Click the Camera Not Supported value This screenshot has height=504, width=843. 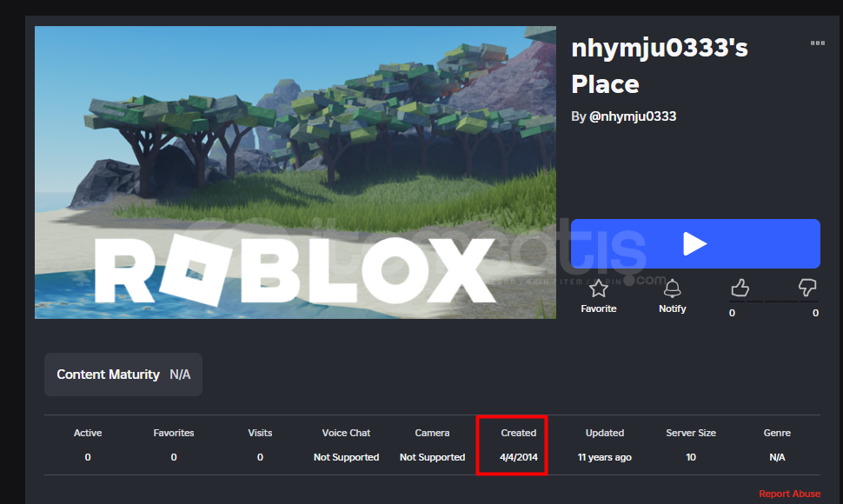click(x=432, y=457)
